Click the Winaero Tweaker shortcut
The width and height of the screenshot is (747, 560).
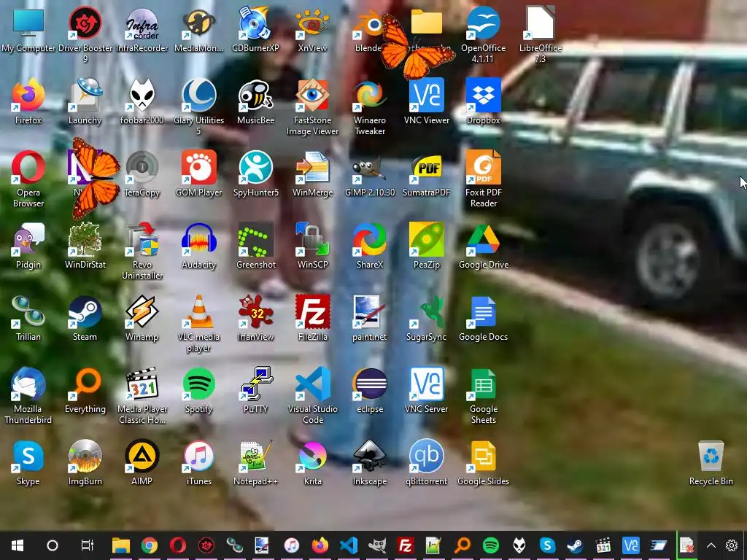tap(370, 106)
